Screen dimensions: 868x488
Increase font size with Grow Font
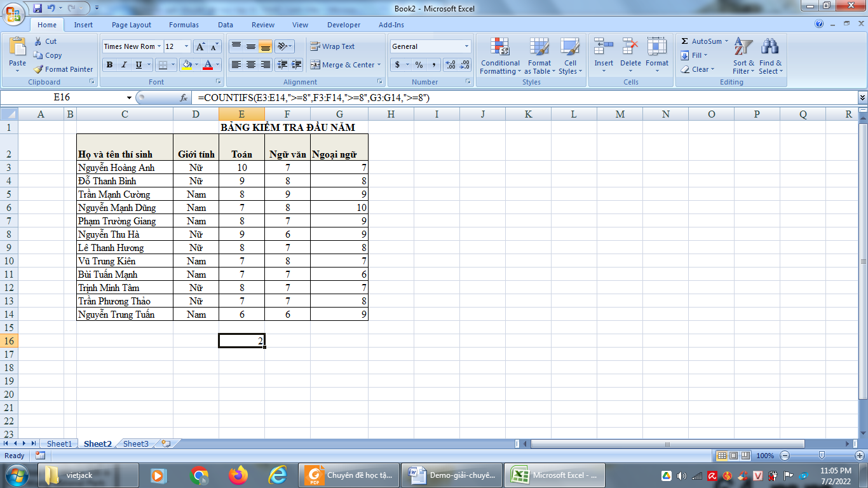point(200,46)
